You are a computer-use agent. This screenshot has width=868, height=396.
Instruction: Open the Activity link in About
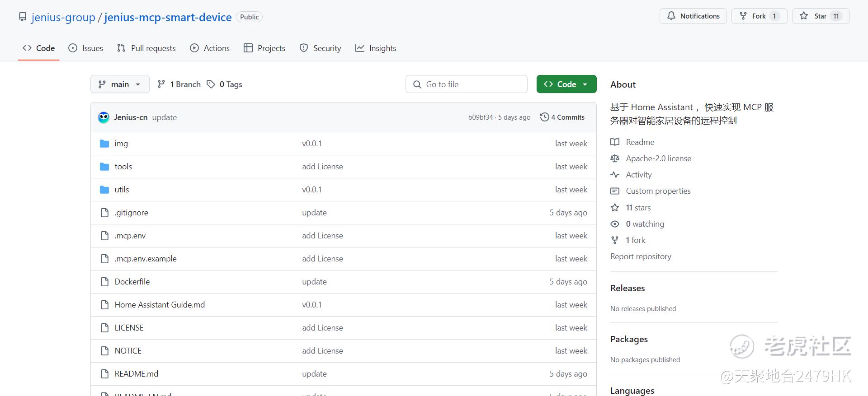click(639, 175)
